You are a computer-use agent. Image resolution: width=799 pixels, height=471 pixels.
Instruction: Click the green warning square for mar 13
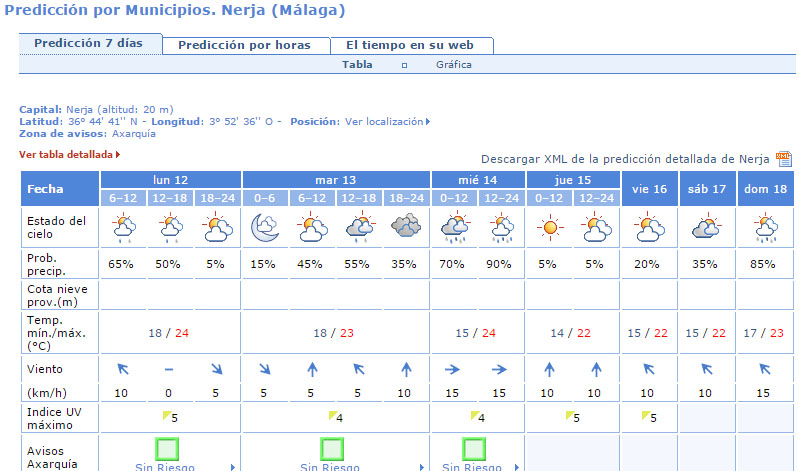pyautogui.click(x=333, y=448)
